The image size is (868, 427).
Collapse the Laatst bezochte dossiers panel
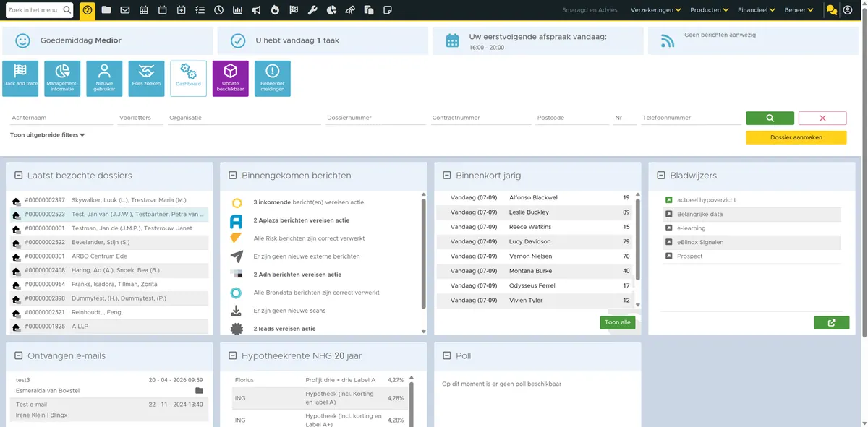click(17, 176)
